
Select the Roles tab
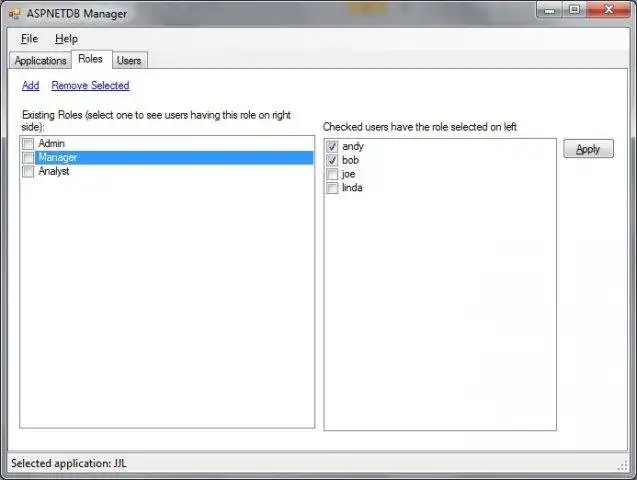[x=91, y=59]
